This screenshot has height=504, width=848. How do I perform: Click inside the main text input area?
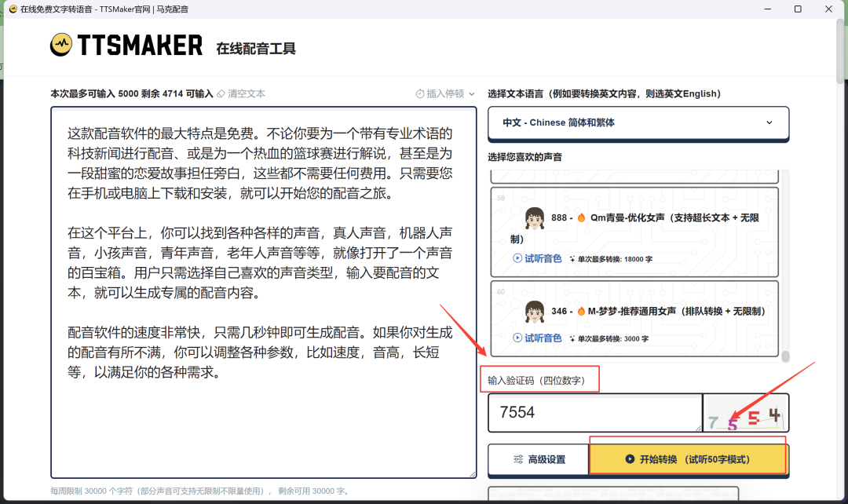(x=264, y=293)
